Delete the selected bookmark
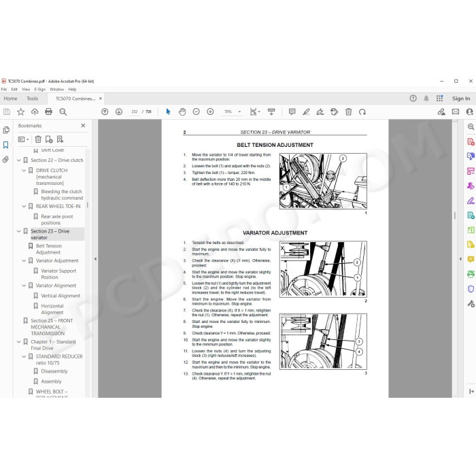Viewport: 476px width, 476px height. [x=38, y=139]
